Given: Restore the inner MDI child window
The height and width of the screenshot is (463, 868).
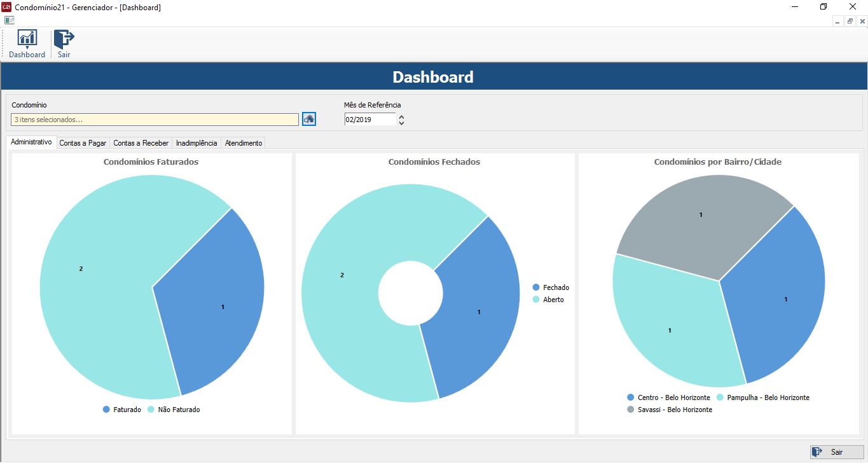Looking at the screenshot, I should [x=850, y=21].
